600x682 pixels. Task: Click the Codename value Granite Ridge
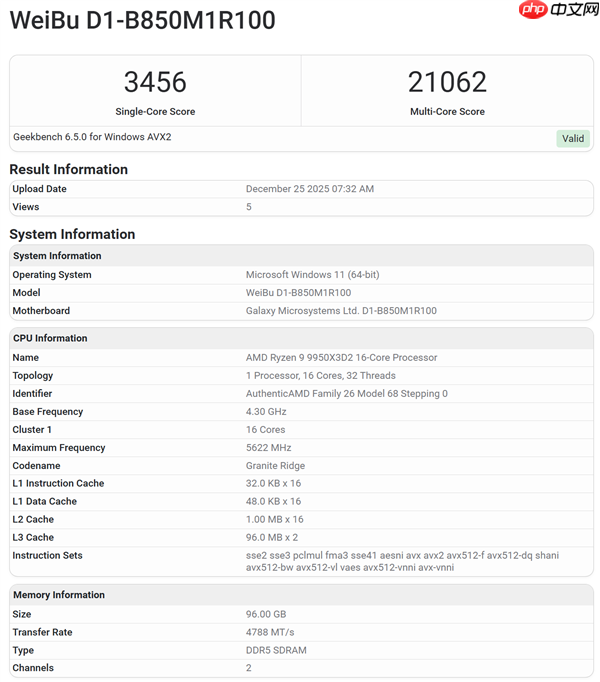coord(275,465)
